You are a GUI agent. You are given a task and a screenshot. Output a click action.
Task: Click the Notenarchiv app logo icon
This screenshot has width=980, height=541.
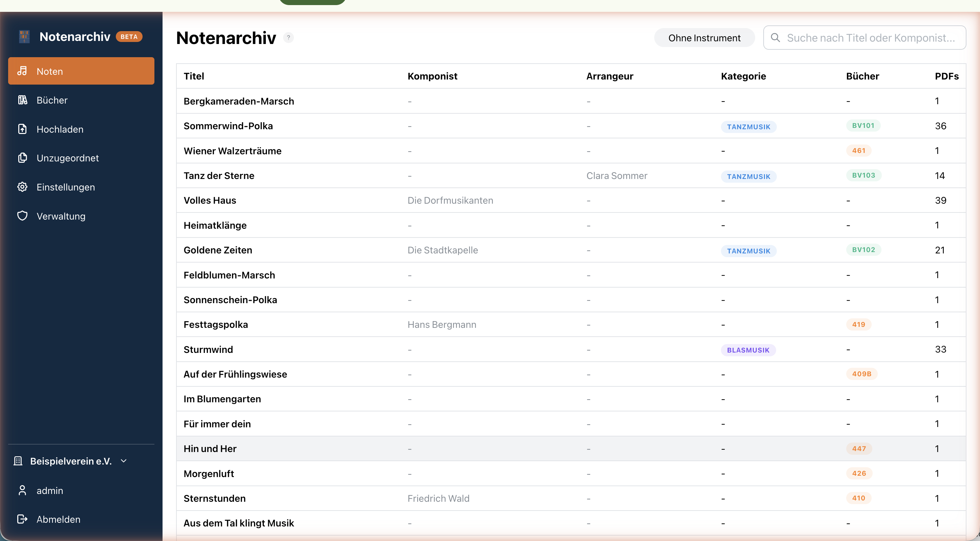pos(24,36)
